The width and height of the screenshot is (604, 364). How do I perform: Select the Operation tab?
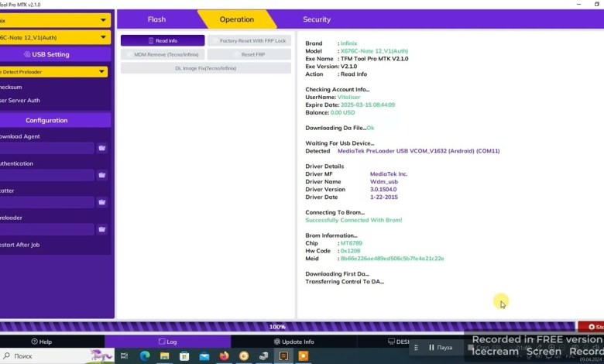click(x=236, y=19)
